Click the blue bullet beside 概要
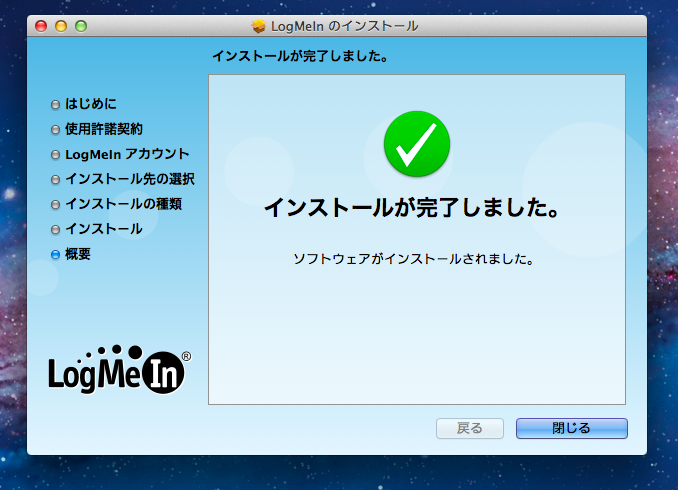The width and height of the screenshot is (678, 490). [55, 255]
